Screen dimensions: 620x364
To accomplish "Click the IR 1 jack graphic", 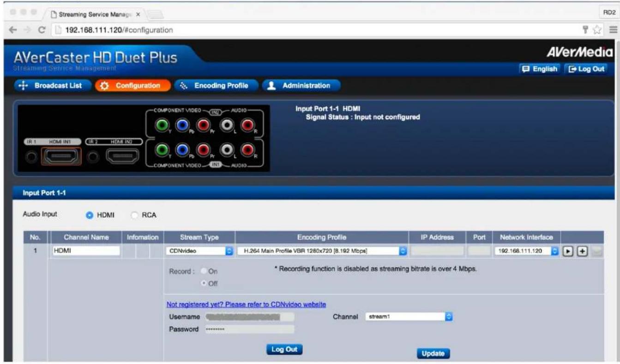I will (x=31, y=157).
